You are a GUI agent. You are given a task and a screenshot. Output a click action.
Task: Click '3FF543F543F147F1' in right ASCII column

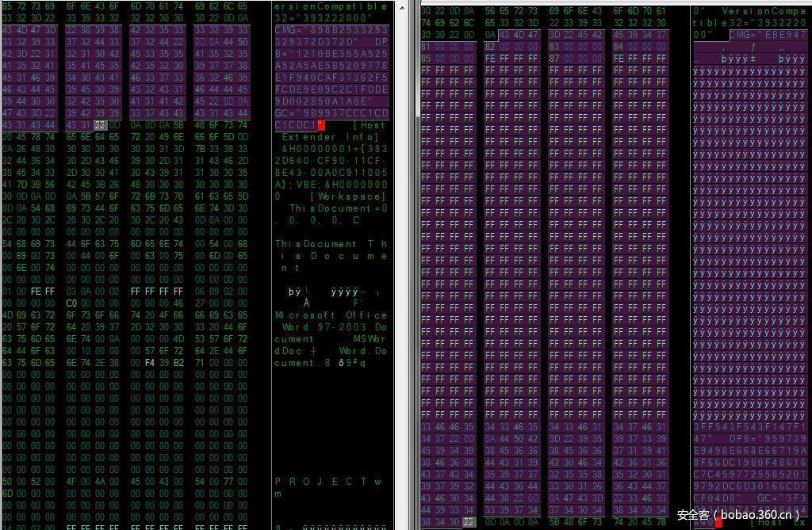click(750, 427)
